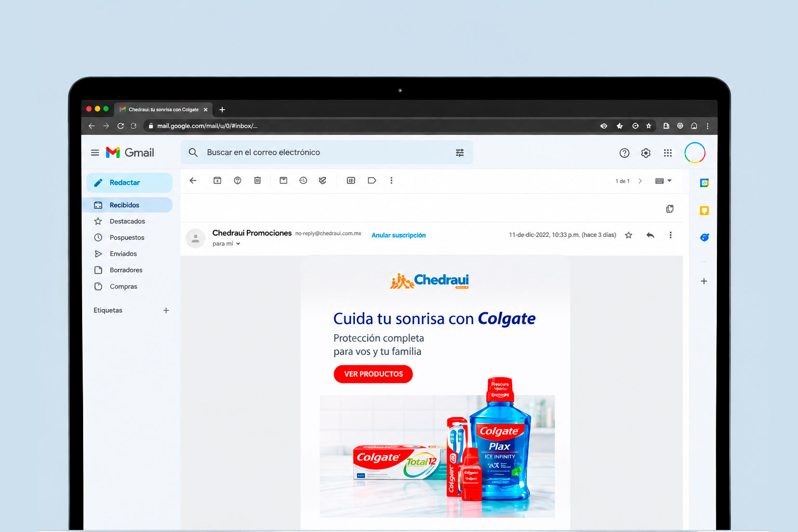
Task: Open the Recibidos inbox folder
Action: (x=127, y=205)
